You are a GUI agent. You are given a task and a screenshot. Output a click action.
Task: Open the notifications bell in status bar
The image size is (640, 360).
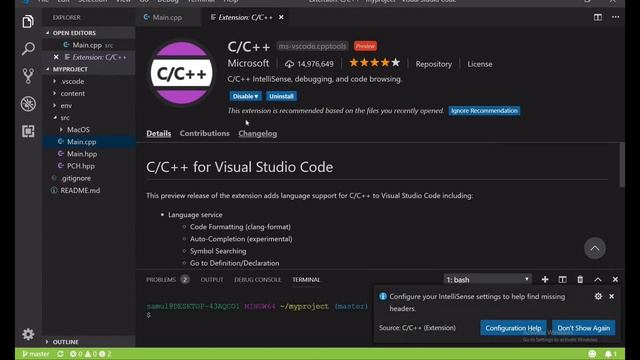coord(611,354)
